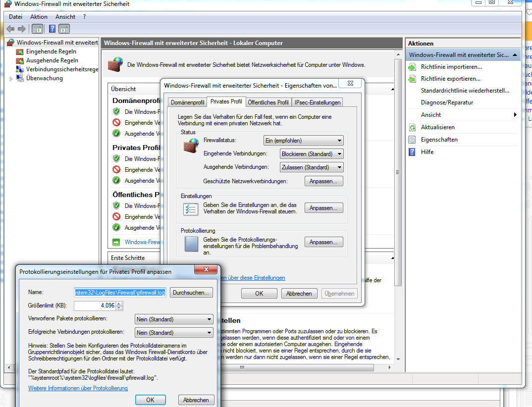Select the root Windows-Firewall tree node

[57, 43]
